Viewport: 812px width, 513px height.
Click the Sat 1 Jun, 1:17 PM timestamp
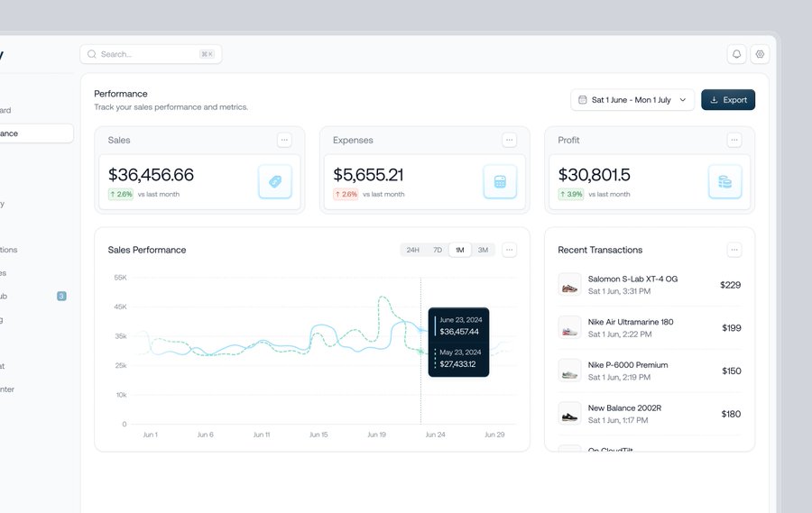(x=618, y=420)
